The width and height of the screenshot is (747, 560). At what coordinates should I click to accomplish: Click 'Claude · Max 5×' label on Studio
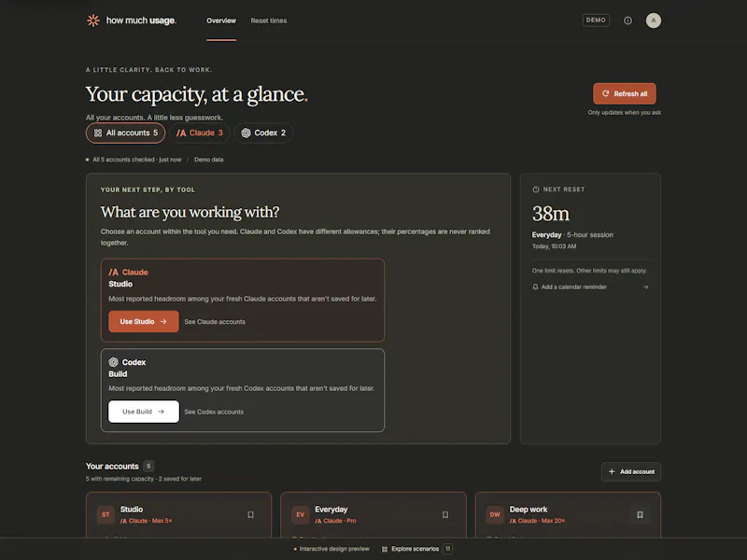(146, 521)
